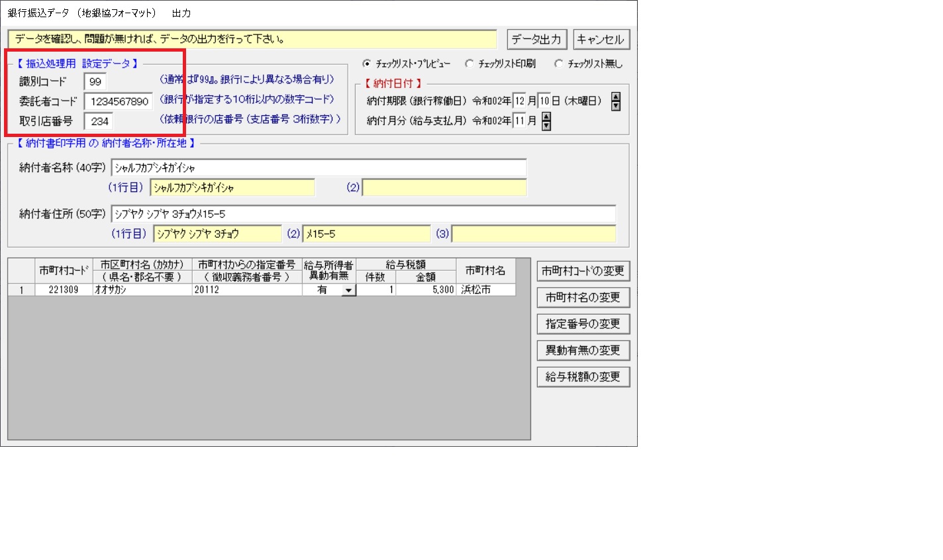Select the 金額 cell showing 5,300
The image size is (943, 560).
[426, 290]
